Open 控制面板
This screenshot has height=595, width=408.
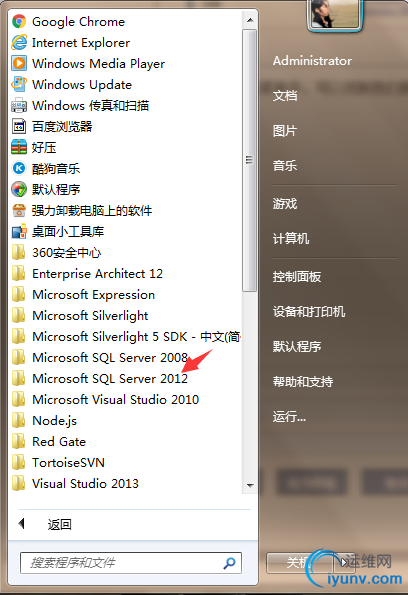(297, 277)
